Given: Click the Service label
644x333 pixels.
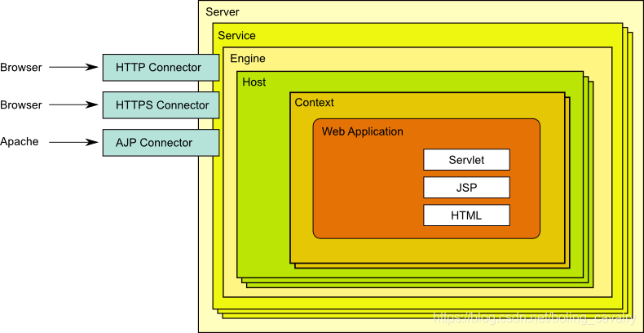Looking at the screenshot, I should 236,36.
